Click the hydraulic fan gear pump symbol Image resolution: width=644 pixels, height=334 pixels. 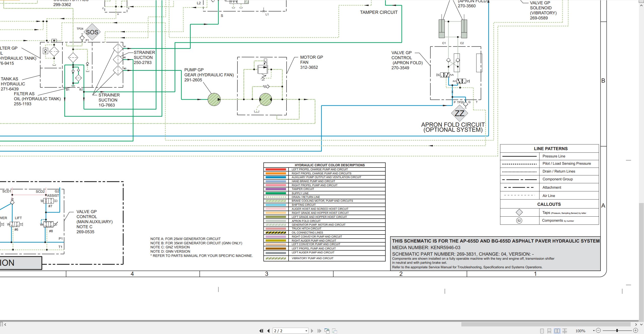point(214,99)
